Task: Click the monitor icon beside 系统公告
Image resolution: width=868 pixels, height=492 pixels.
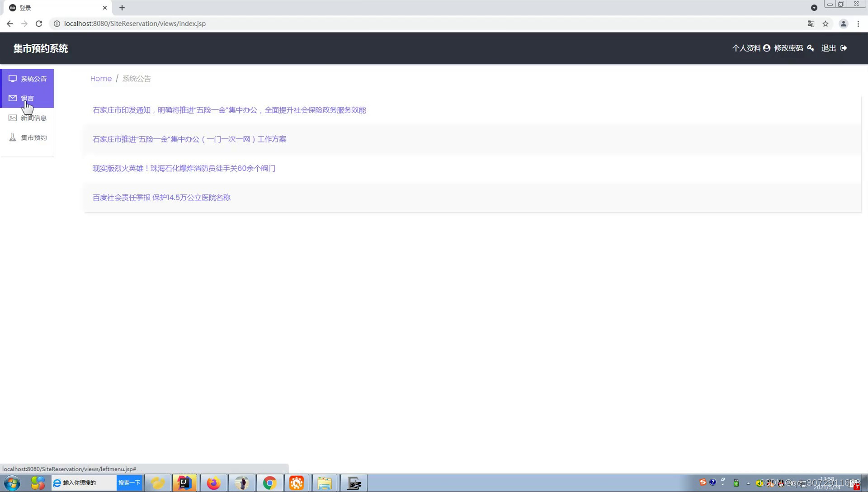Action: point(13,79)
